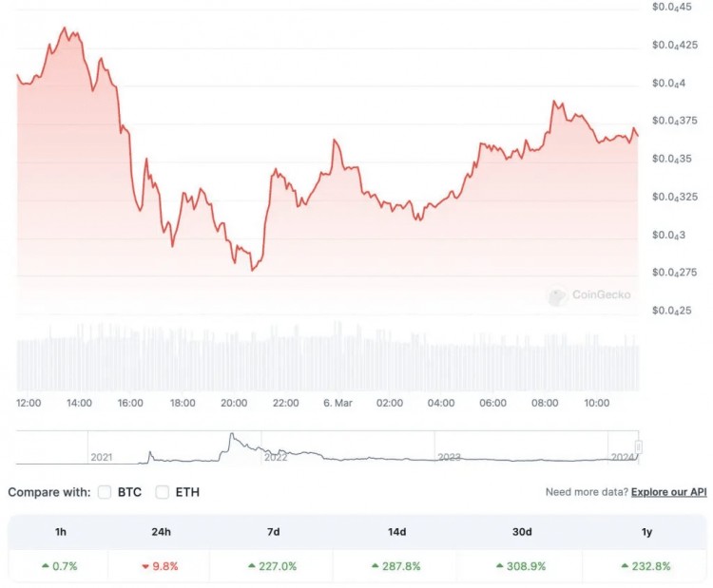The width and height of the screenshot is (713, 588).
Task: Click the $0.0₄275 price axis label
Action: [x=673, y=273]
